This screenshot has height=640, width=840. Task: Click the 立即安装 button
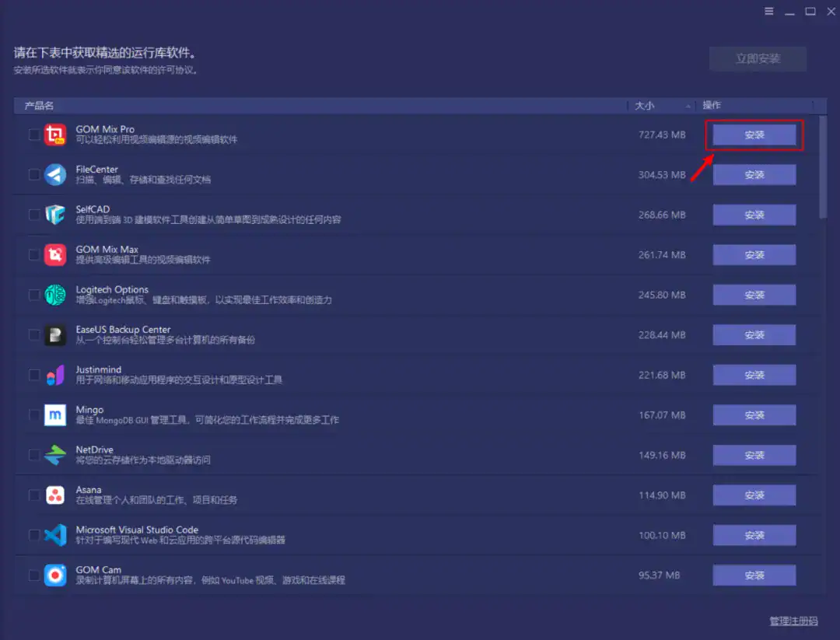tap(758, 59)
